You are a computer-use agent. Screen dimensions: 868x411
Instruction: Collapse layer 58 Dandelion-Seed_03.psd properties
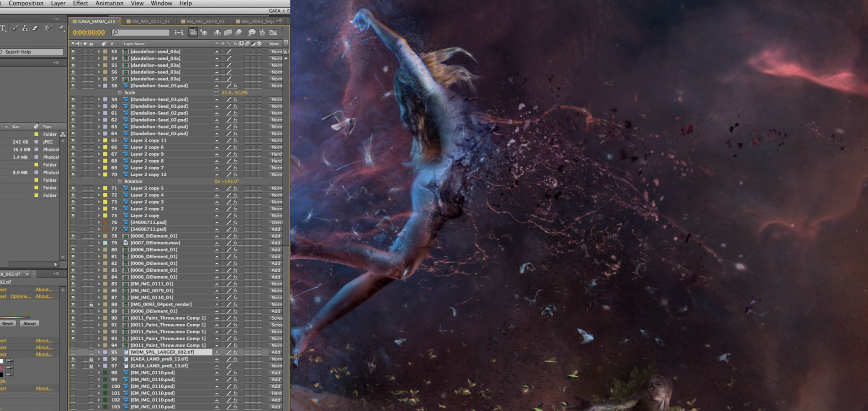[99, 86]
